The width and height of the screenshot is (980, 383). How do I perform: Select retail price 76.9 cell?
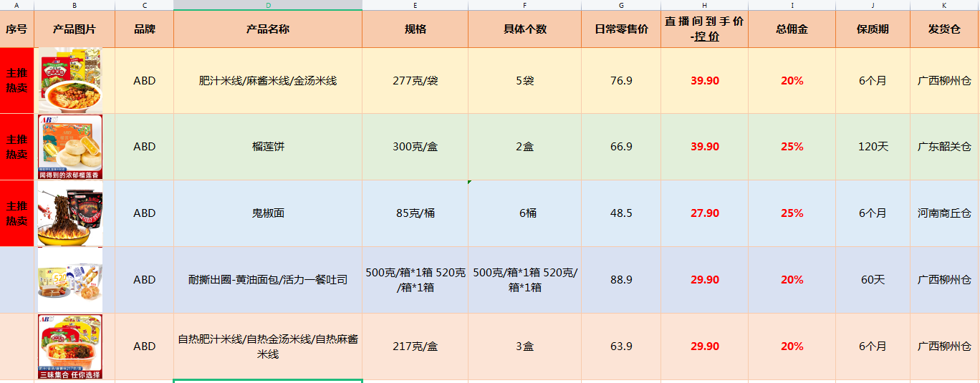coord(621,81)
